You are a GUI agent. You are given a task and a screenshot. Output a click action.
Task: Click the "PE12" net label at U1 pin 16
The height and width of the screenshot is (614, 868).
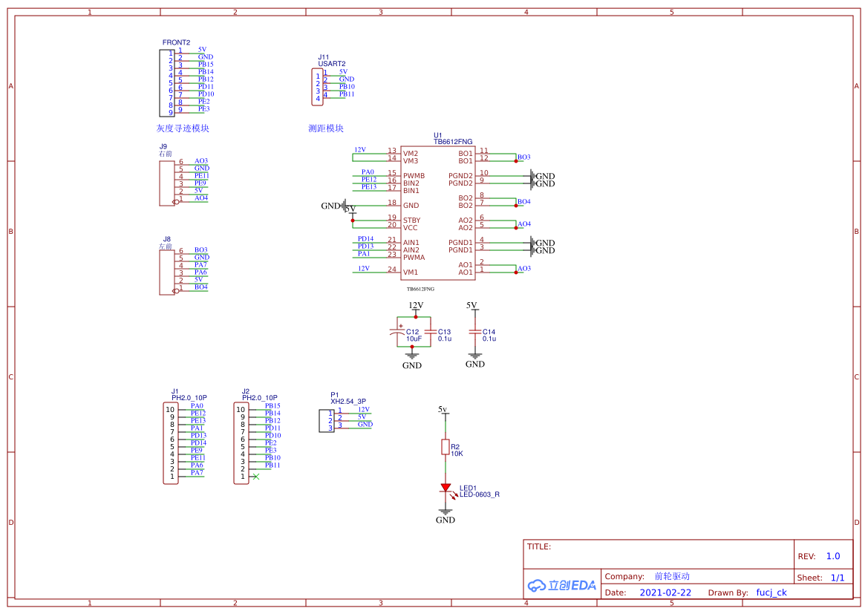pos(369,180)
